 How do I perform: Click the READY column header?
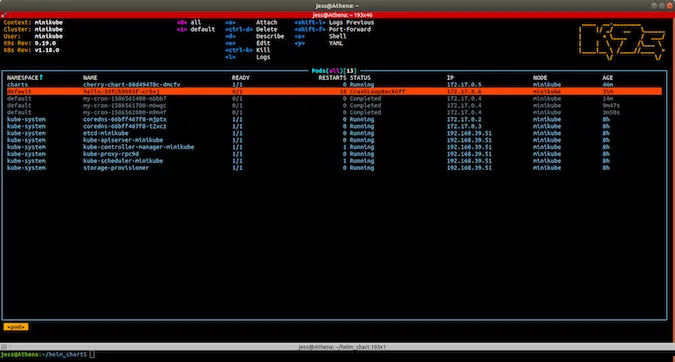click(241, 77)
